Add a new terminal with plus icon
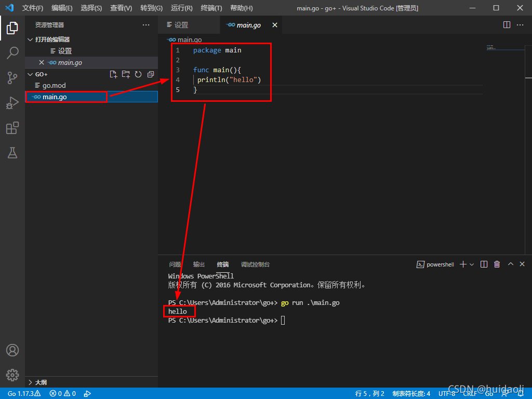 pyautogui.click(x=463, y=264)
